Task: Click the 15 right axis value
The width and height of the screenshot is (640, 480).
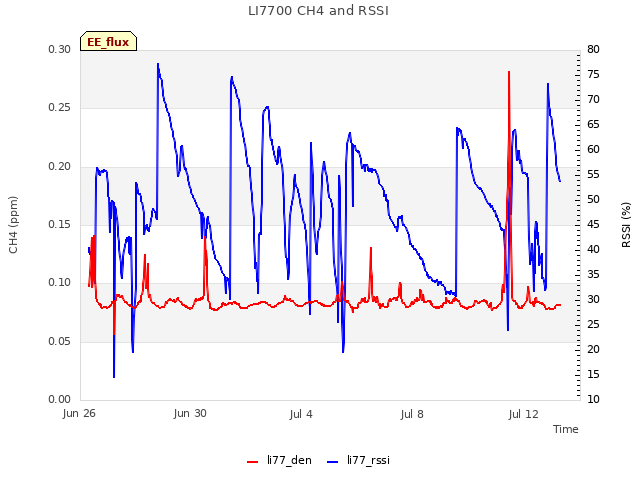Action: (593, 374)
